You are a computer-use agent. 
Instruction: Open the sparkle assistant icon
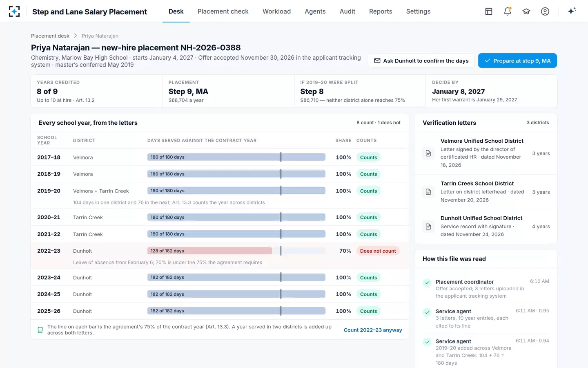[572, 11]
